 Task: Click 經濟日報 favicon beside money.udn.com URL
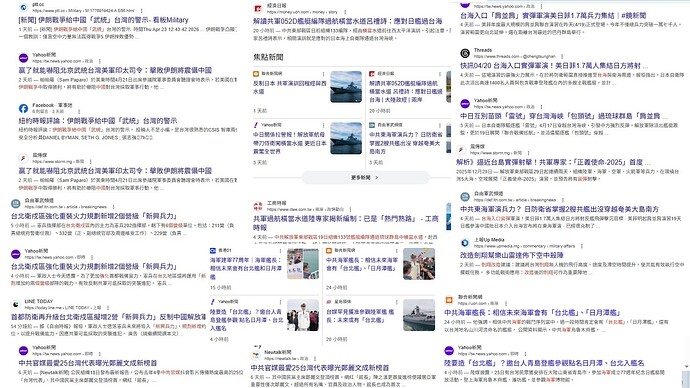258,8
